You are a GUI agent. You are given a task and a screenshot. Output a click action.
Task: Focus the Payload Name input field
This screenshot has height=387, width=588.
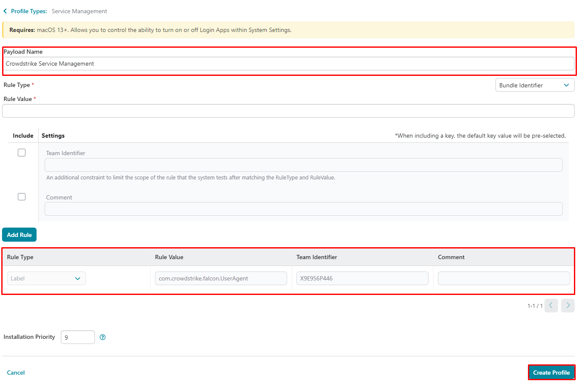click(288, 64)
